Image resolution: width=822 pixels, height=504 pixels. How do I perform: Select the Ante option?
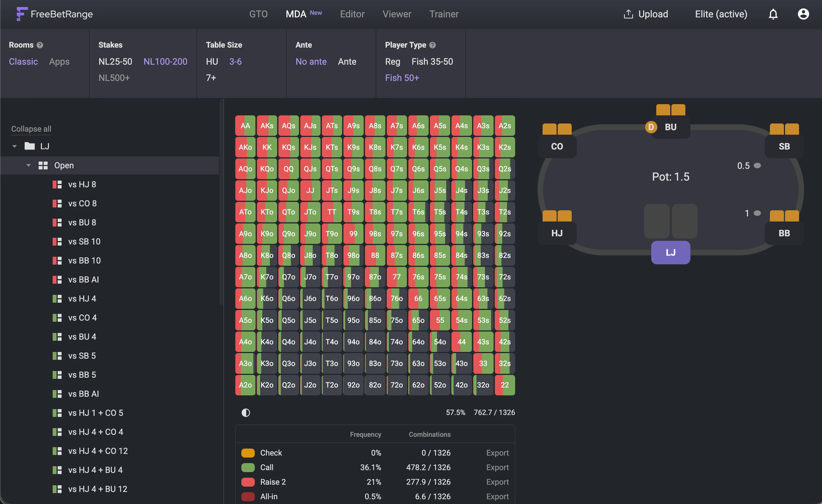pos(347,62)
